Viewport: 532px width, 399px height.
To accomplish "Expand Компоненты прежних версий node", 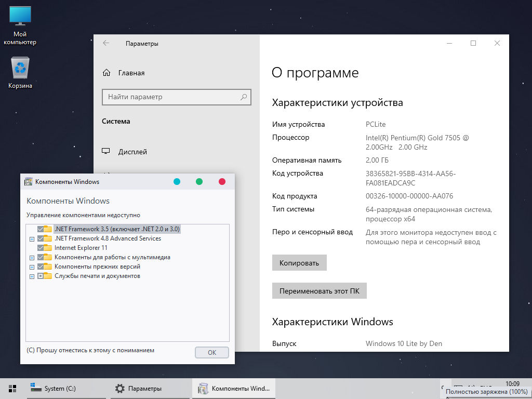I will click(32, 267).
